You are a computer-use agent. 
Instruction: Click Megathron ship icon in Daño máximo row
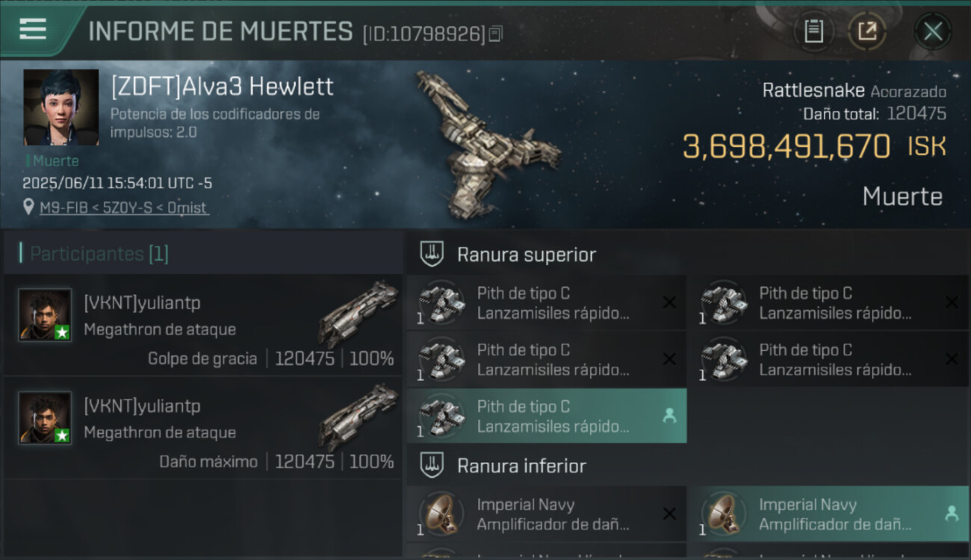[x=359, y=417]
